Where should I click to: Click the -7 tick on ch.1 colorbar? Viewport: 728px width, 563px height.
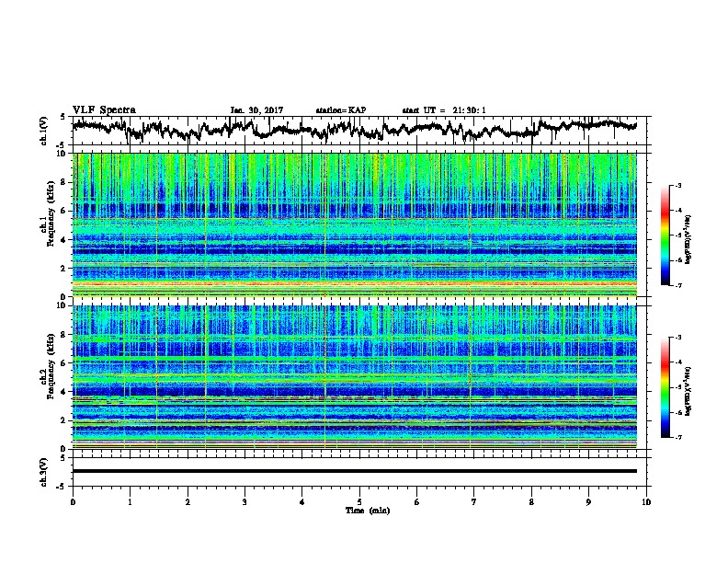pyautogui.click(x=677, y=285)
